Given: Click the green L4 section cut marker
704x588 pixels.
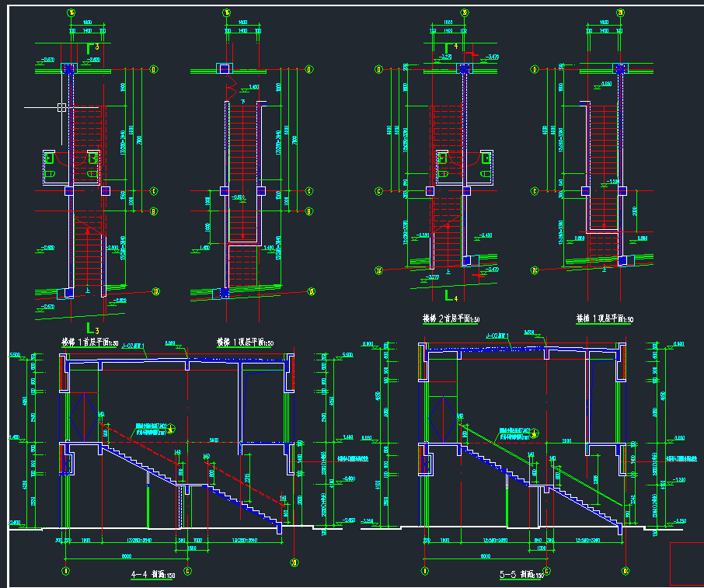Looking at the screenshot, I should 451,295.
